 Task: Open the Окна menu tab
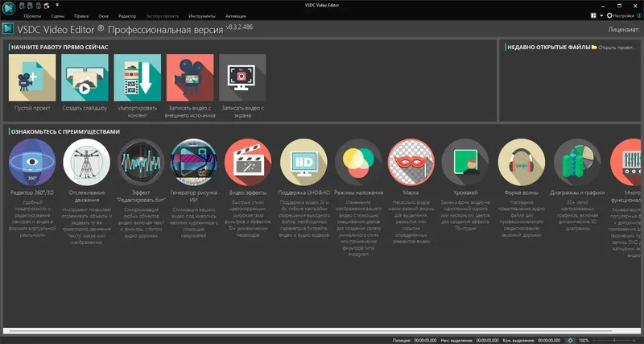(x=104, y=16)
